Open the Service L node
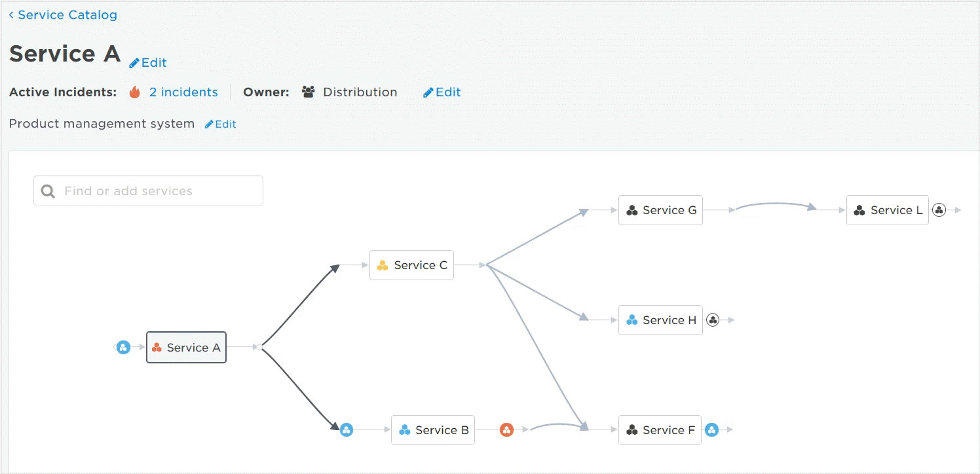Viewport: 980px width, 474px height. [x=887, y=210]
